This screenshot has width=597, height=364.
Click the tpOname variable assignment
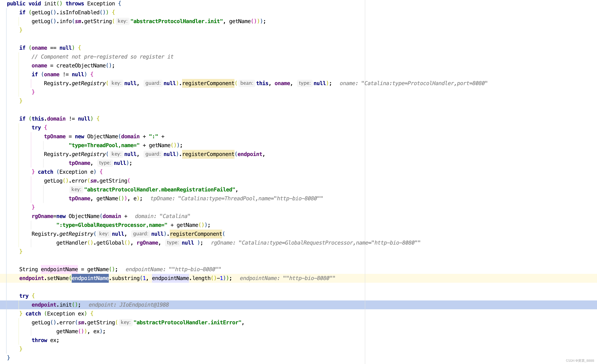pos(55,137)
